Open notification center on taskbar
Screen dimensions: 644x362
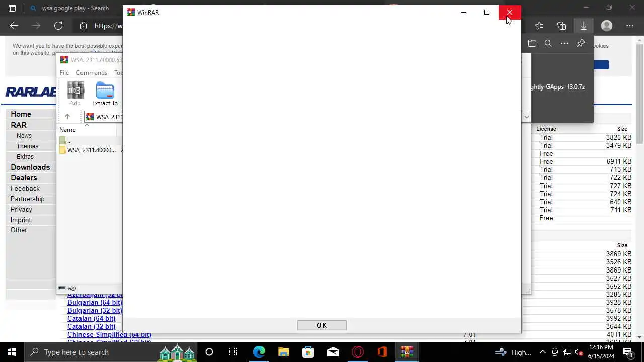(x=628, y=352)
